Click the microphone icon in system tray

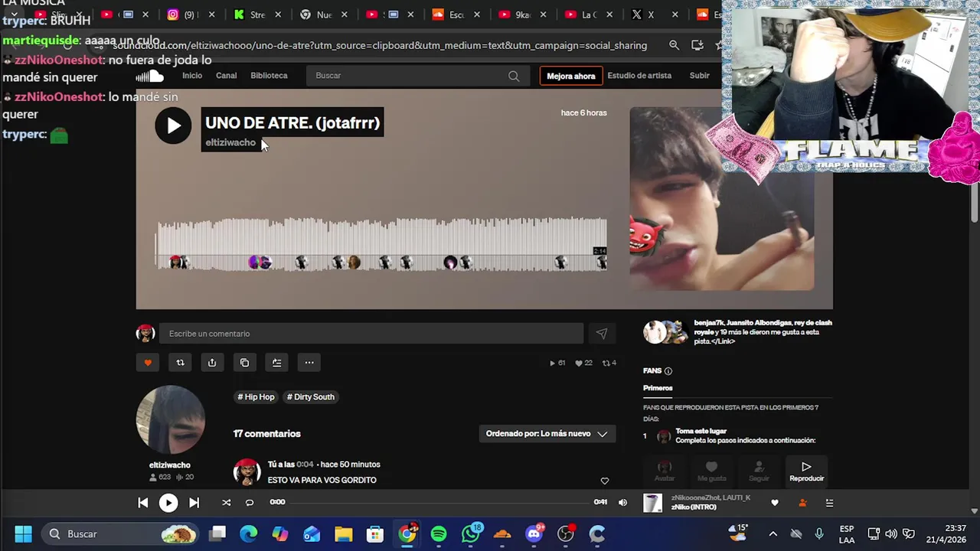click(x=819, y=533)
